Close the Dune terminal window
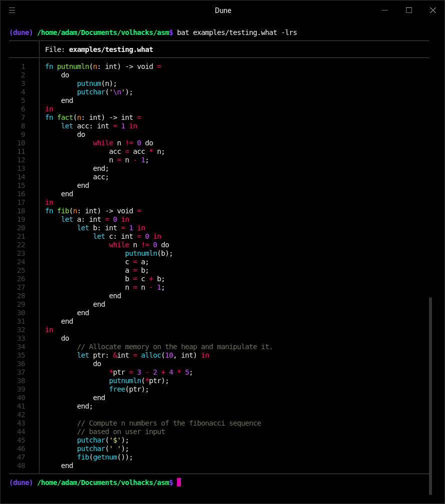Viewport: 445px width, 504px height. tap(433, 10)
